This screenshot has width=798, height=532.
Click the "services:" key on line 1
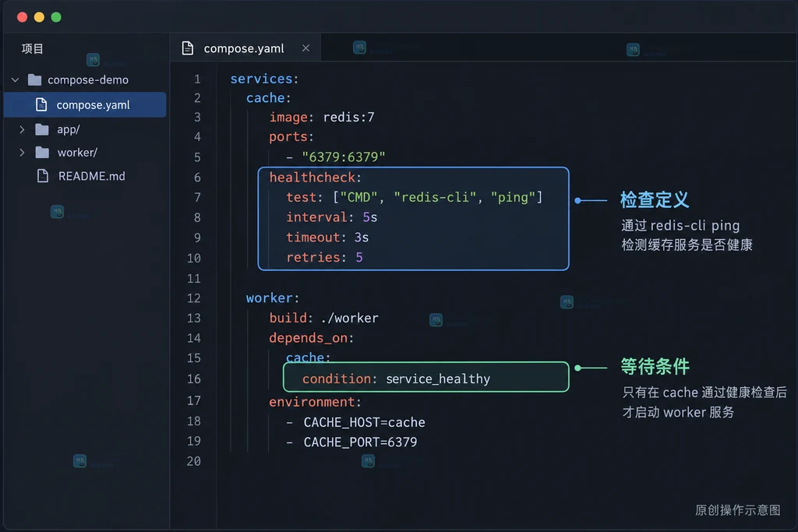pyautogui.click(x=265, y=79)
